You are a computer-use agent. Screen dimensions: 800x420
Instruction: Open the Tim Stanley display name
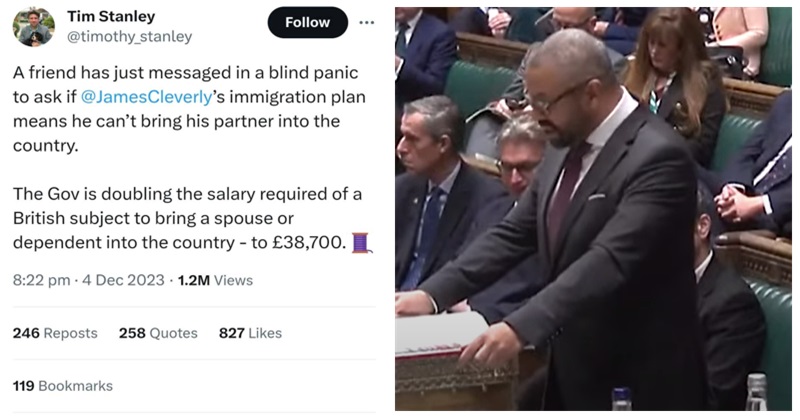(x=111, y=16)
